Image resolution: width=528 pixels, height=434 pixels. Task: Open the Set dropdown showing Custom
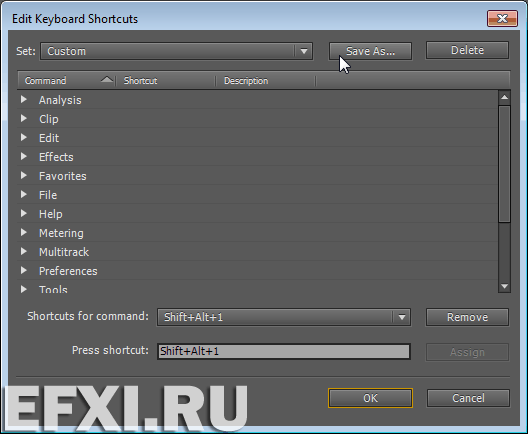click(x=176, y=51)
